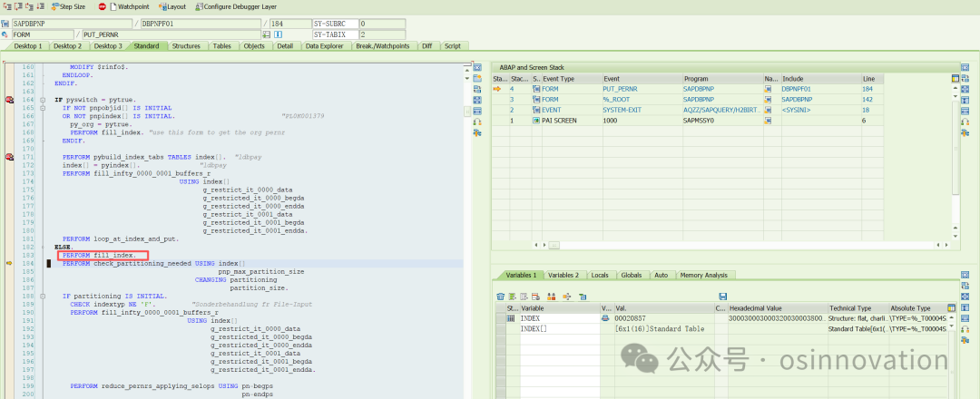Click the SAPDBPNP program name field
Image resolution: width=980 pixels, height=399 pixels.
click(x=73, y=24)
